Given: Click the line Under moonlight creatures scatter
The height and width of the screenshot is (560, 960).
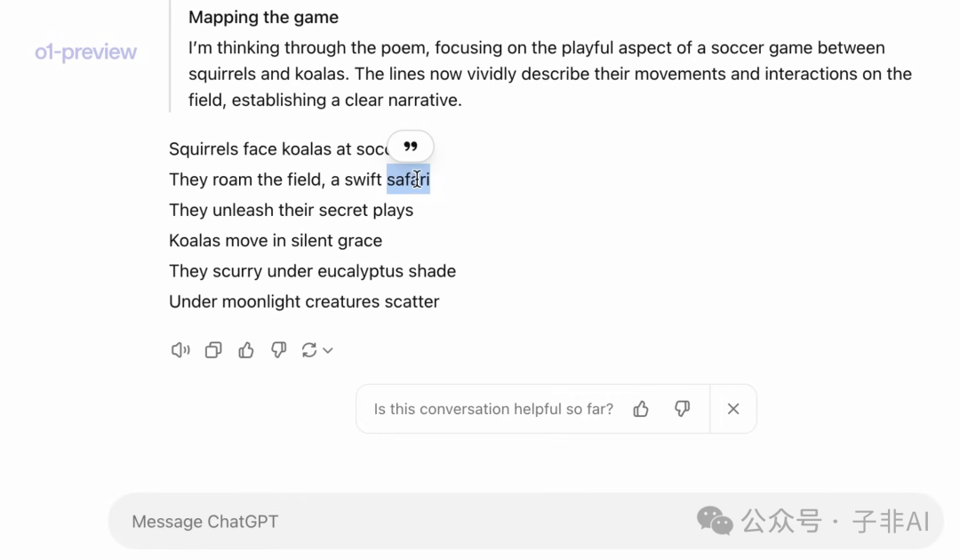Looking at the screenshot, I should click(x=304, y=301).
